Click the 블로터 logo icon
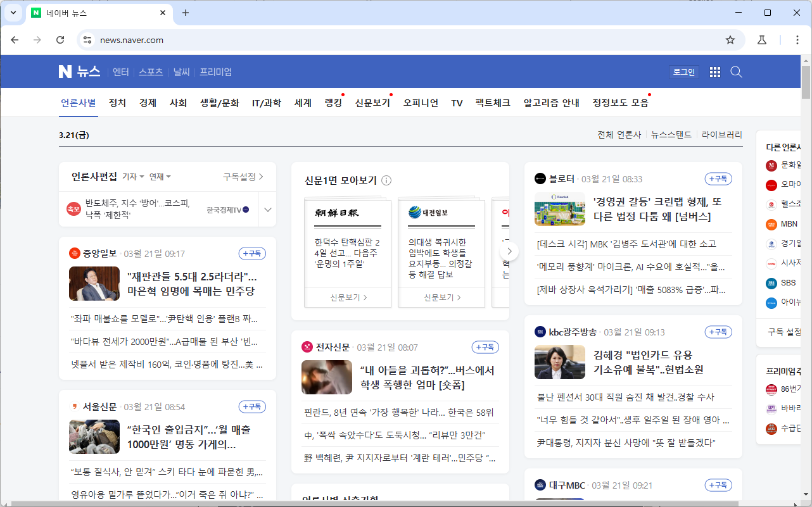Screen dimensions: 812x507 pyautogui.click(x=540, y=178)
